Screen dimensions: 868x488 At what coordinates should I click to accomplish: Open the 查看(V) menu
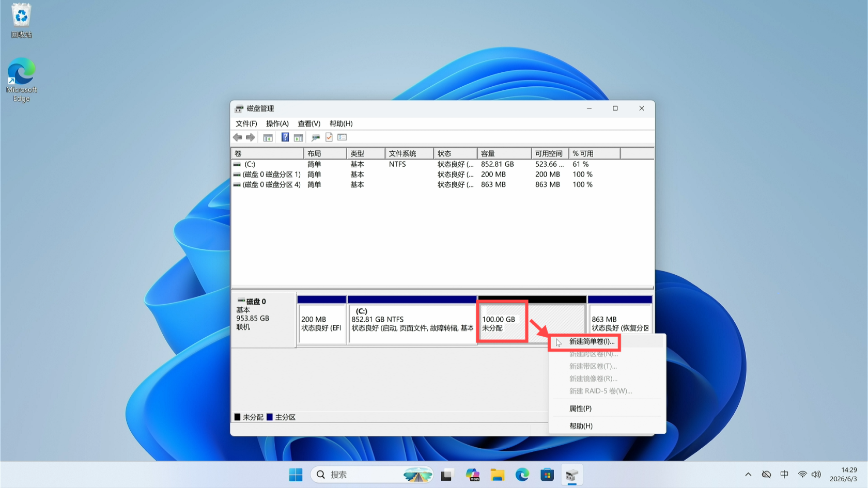(309, 124)
